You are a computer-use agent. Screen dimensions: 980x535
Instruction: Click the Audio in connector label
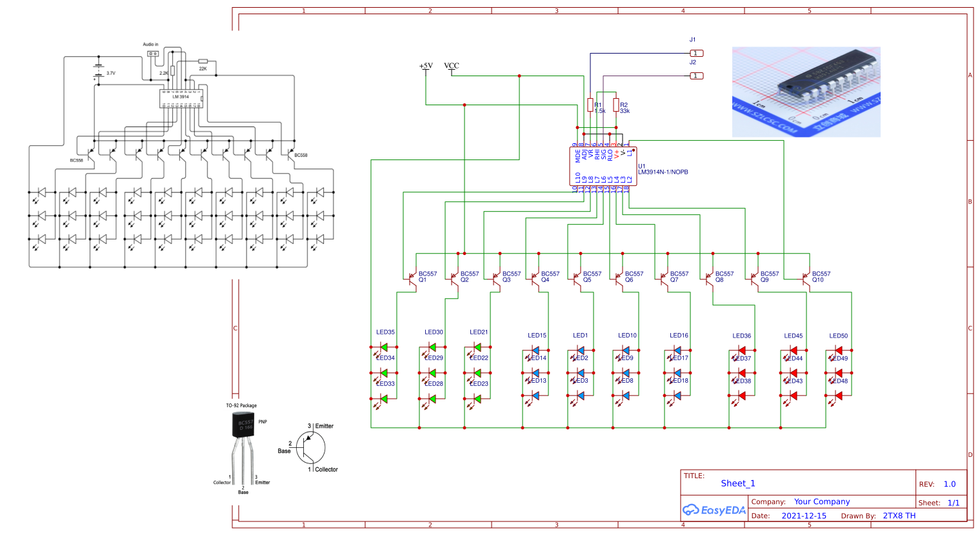[151, 44]
